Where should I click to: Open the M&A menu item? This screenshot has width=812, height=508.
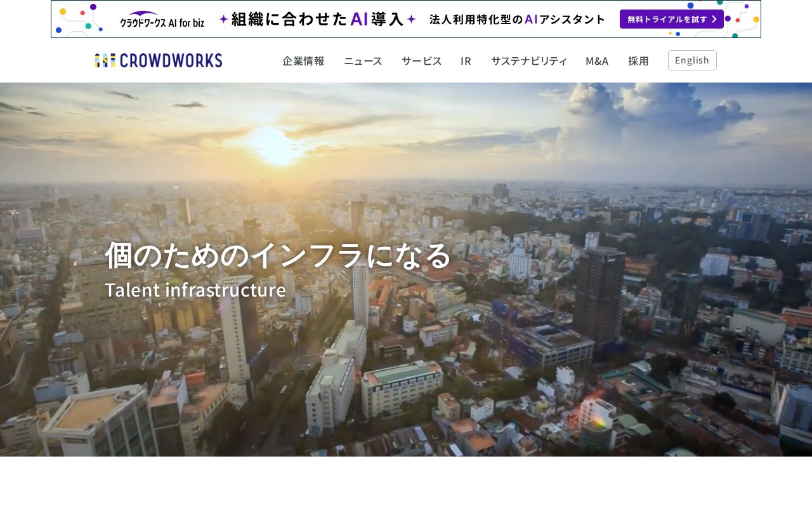pyautogui.click(x=597, y=61)
